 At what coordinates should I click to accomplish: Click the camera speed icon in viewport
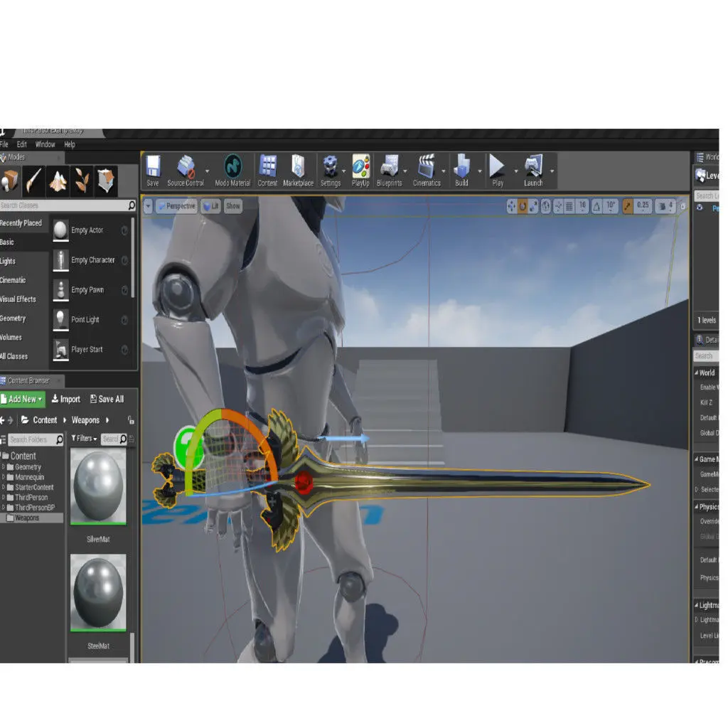point(663,206)
